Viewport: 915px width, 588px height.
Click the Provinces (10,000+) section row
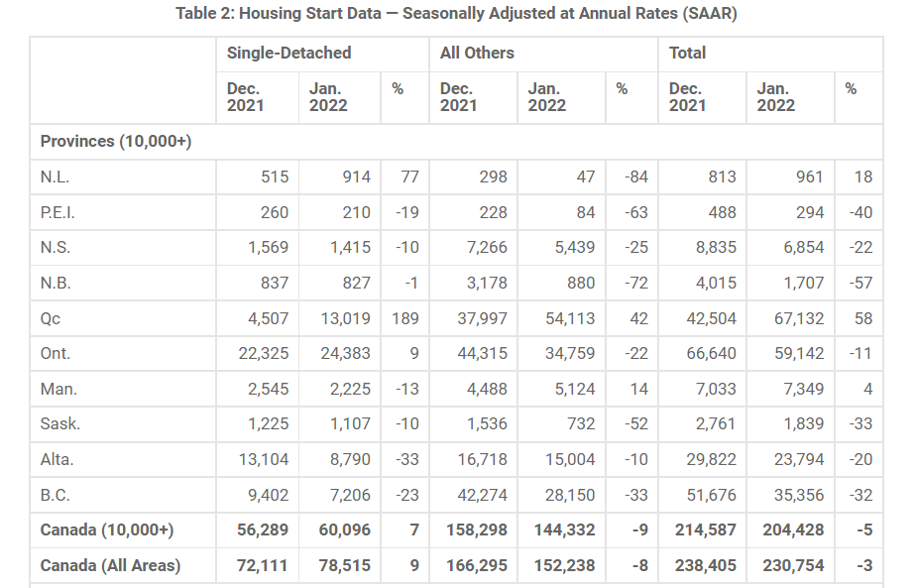(x=116, y=142)
